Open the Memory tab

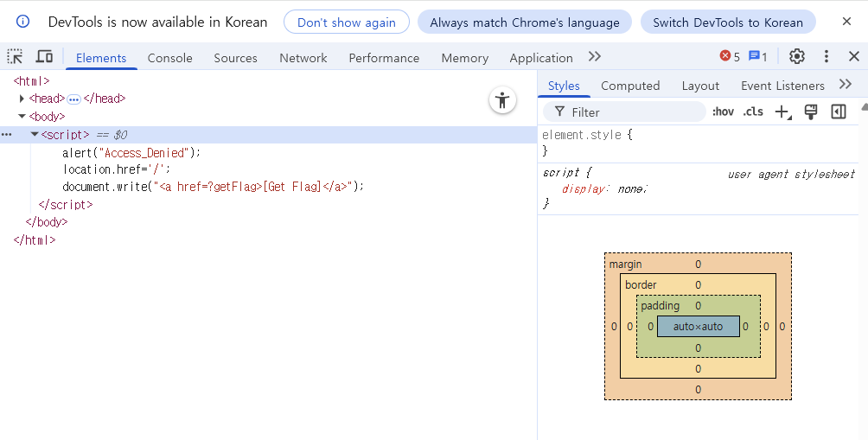(465, 58)
